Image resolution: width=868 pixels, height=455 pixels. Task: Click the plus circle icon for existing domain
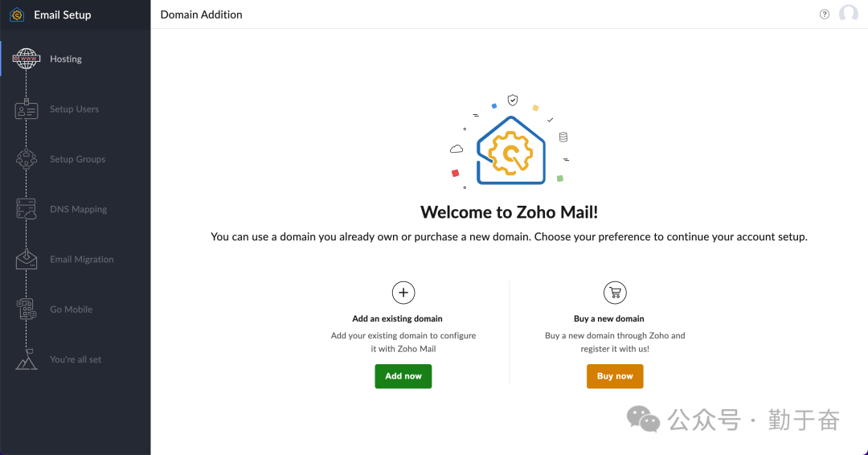(403, 293)
